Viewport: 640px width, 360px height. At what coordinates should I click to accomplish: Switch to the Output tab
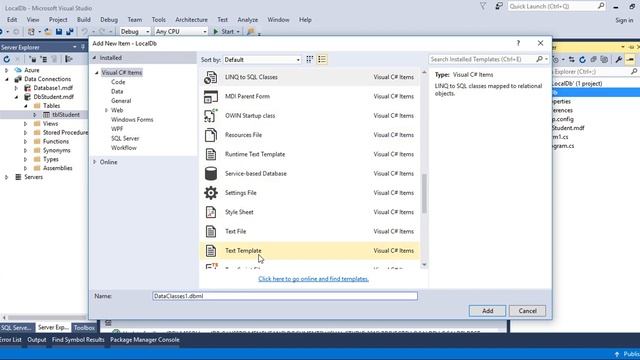(x=37, y=340)
